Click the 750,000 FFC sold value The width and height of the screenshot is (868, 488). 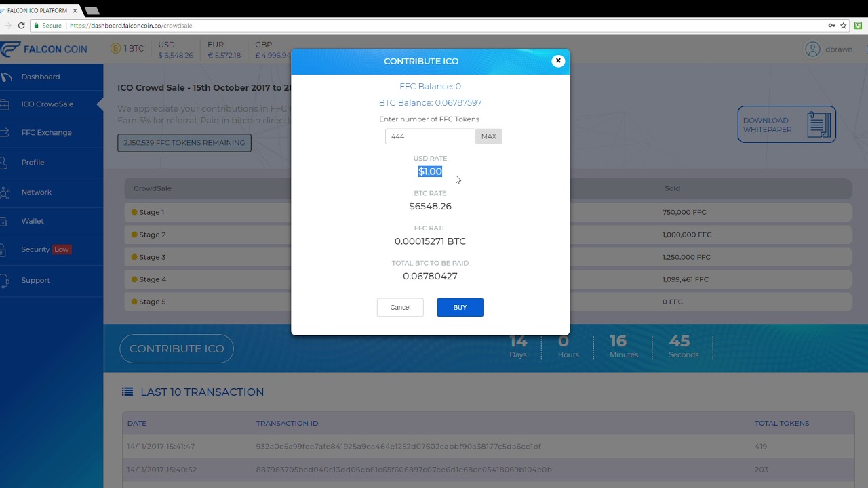pyautogui.click(x=684, y=212)
